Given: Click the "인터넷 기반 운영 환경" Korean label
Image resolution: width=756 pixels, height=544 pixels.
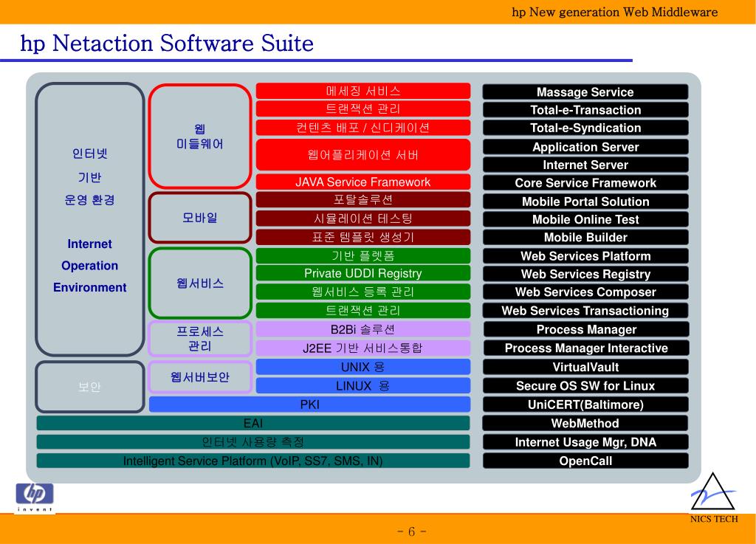Looking at the screenshot, I should 89,176.
